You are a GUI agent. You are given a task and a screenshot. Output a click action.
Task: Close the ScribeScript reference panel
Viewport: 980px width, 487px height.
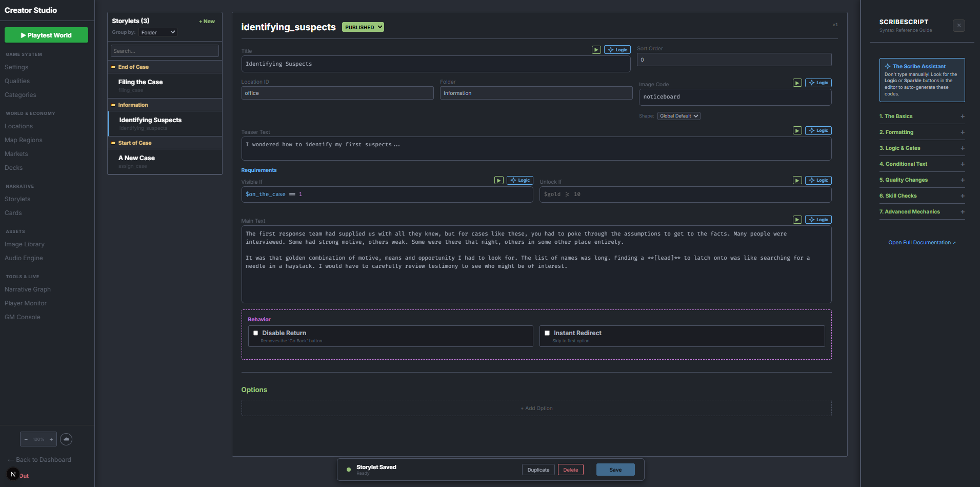[x=958, y=25]
